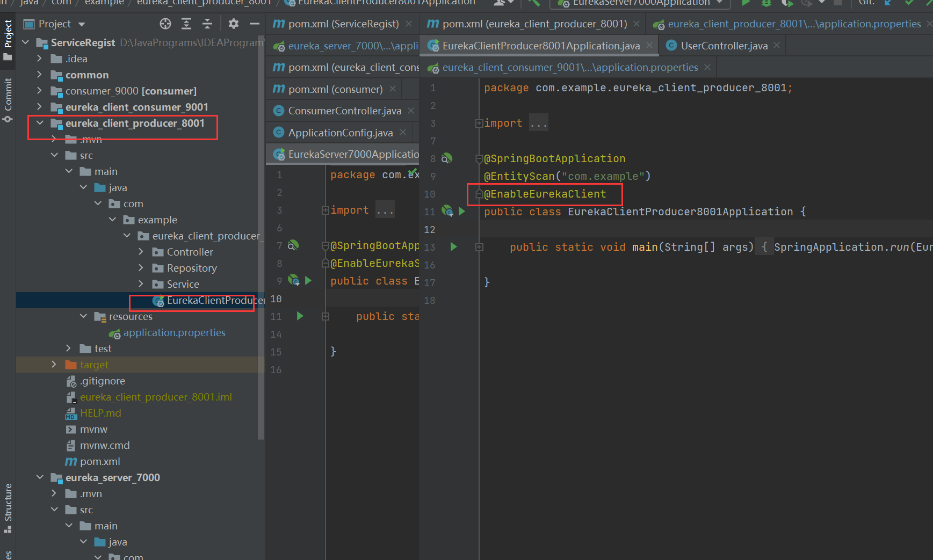Expand the Repository package
Image resolution: width=933 pixels, height=560 pixels.
(x=141, y=267)
